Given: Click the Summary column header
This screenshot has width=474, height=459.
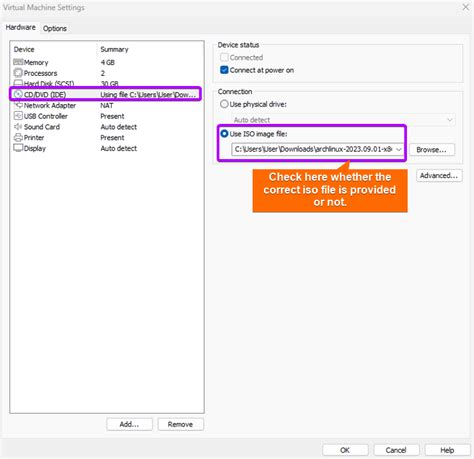Looking at the screenshot, I should tap(114, 49).
